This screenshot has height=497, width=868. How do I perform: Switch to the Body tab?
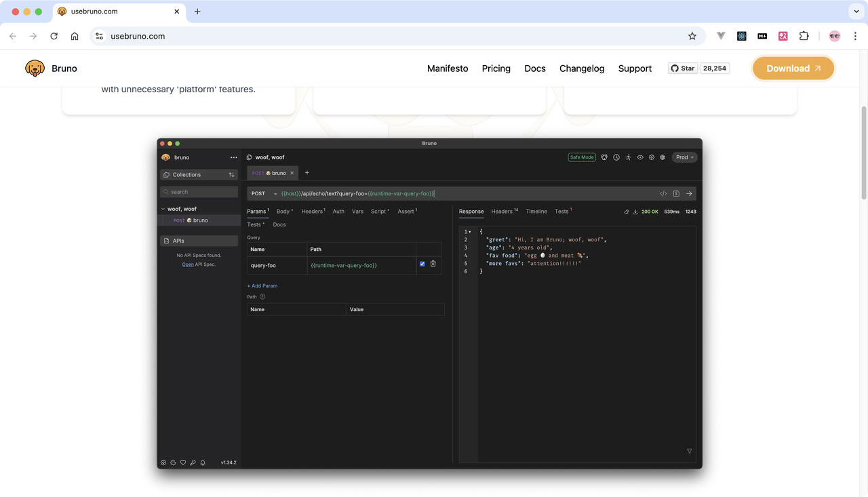[285, 212]
